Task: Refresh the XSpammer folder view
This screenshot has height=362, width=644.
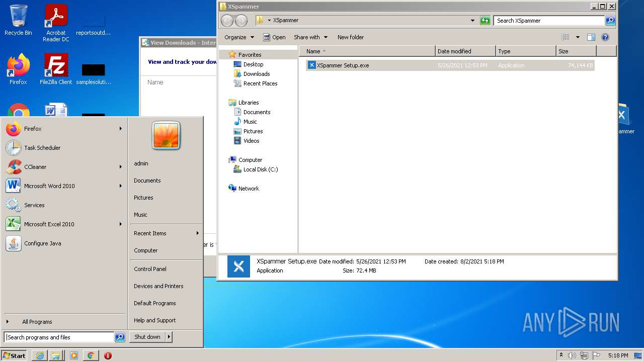Action: coord(485,21)
